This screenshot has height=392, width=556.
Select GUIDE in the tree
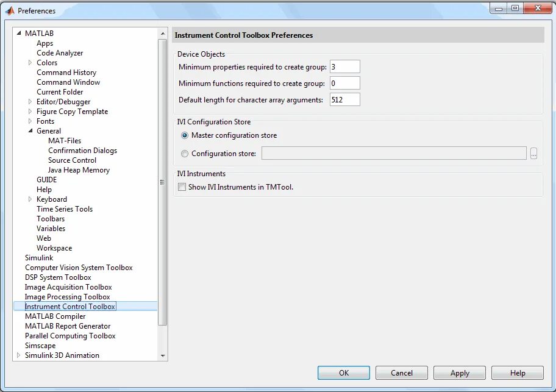click(46, 180)
